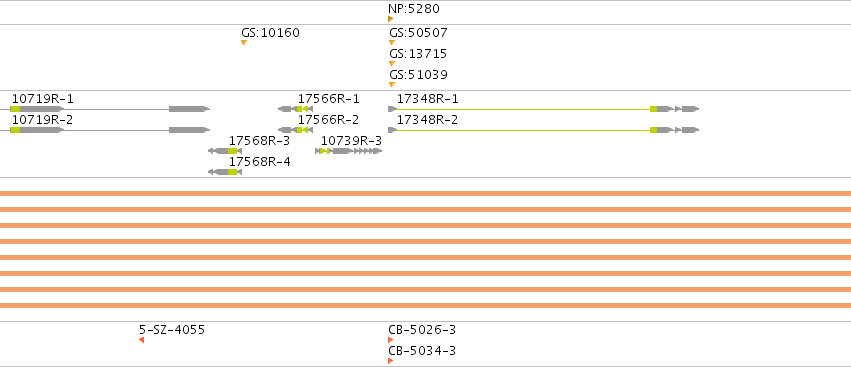
Task: Select the 17568R-4 transcript glyph
Action: 225,172
